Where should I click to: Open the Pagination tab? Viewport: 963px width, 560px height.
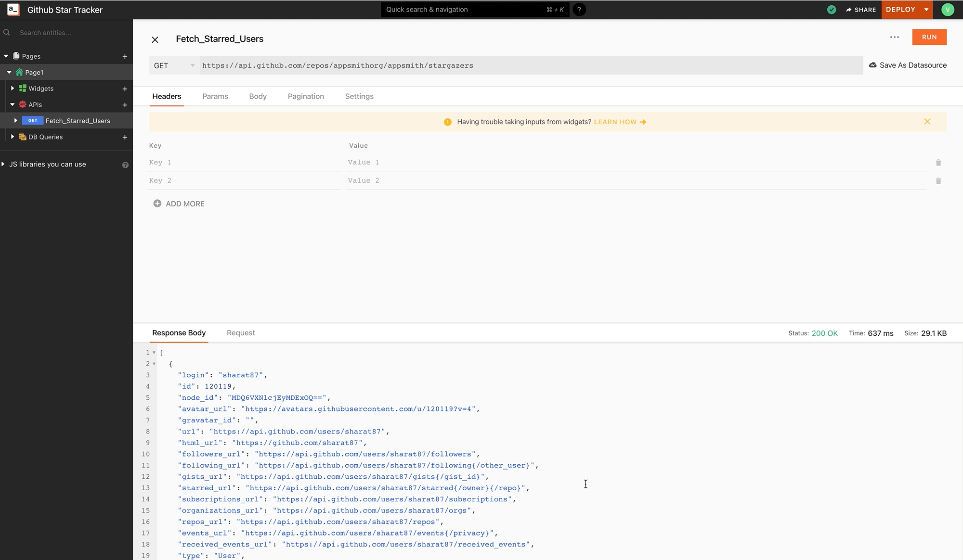pyautogui.click(x=306, y=96)
